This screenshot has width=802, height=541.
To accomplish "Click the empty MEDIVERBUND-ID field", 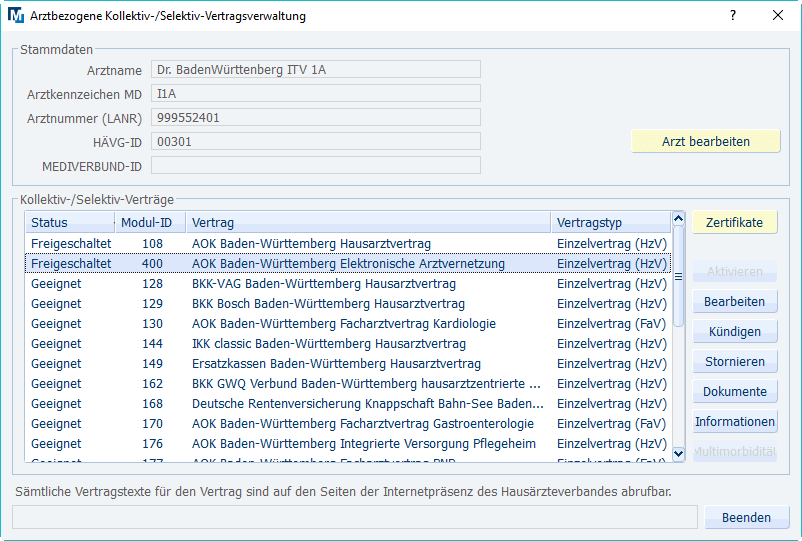I will [x=316, y=166].
